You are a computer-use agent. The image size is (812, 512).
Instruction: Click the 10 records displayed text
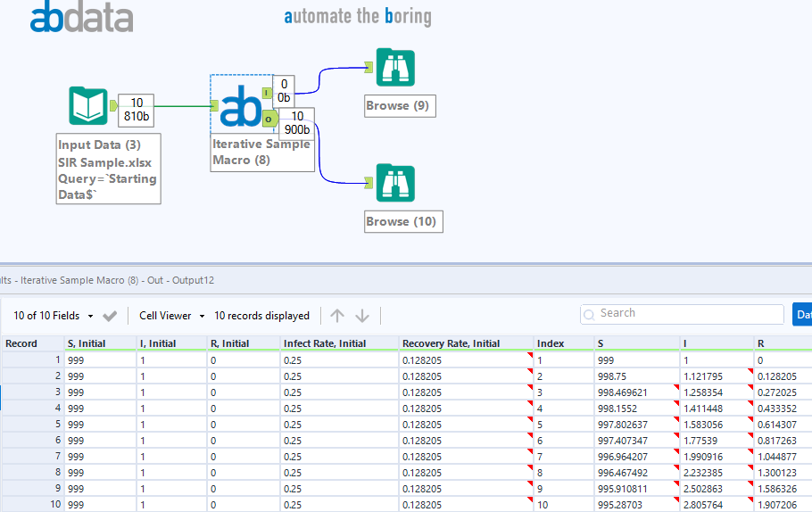pos(261,316)
